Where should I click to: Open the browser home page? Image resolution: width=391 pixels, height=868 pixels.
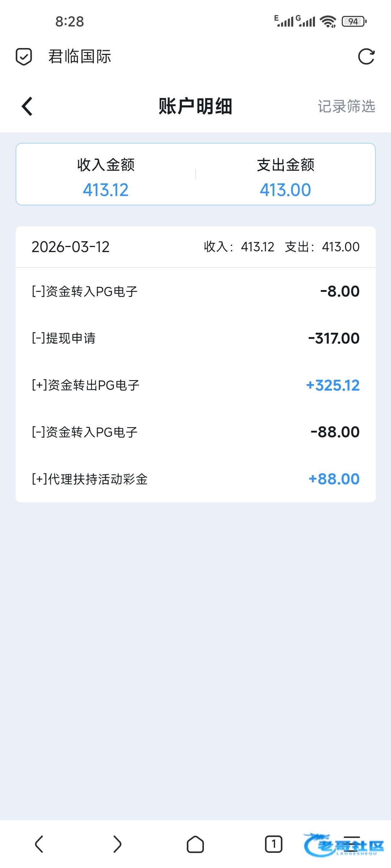click(195, 844)
